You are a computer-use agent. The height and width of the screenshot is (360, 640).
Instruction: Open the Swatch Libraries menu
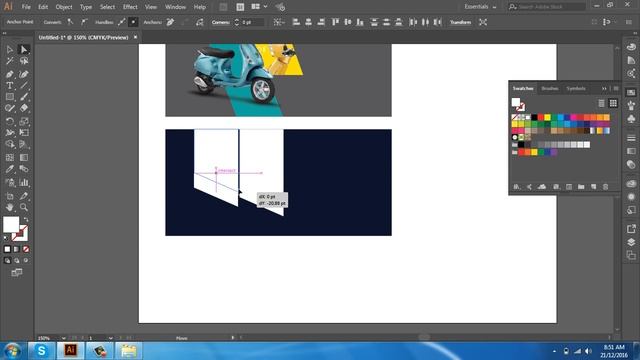(517, 187)
